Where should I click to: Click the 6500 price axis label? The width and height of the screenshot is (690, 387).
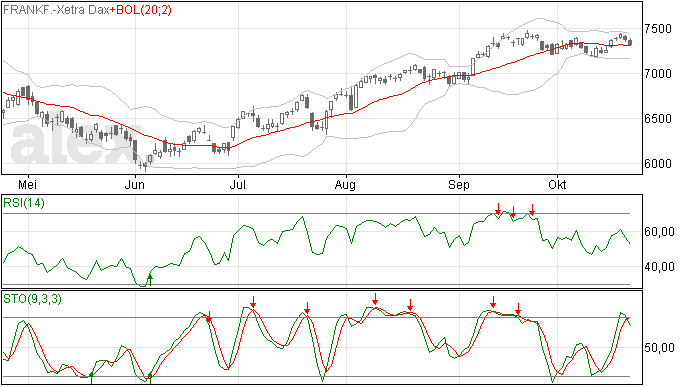tap(658, 119)
